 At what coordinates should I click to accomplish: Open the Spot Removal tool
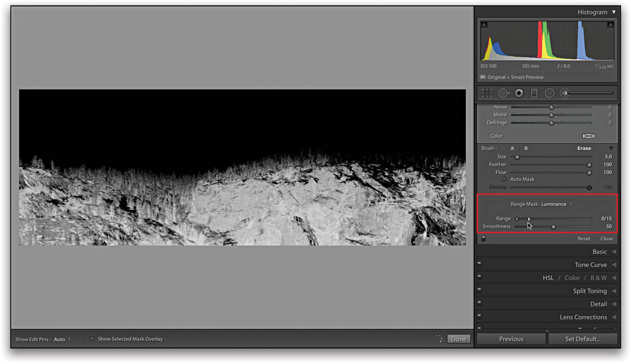(503, 93)
